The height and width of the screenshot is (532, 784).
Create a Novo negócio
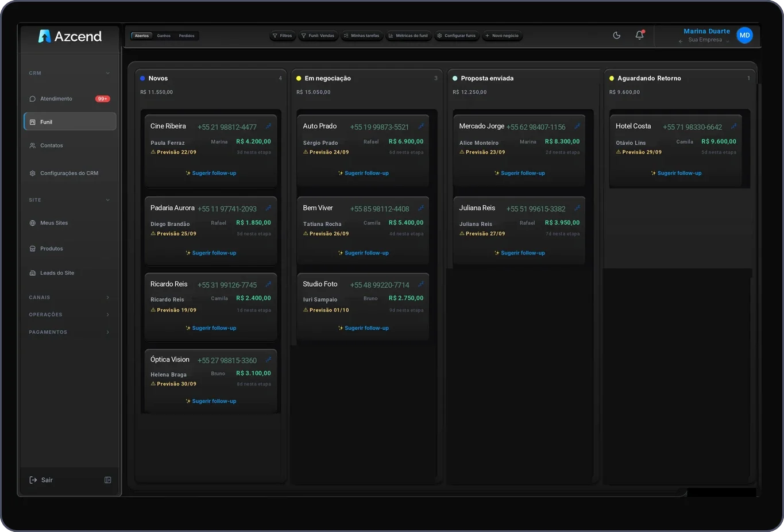click(x=502, y=36)
